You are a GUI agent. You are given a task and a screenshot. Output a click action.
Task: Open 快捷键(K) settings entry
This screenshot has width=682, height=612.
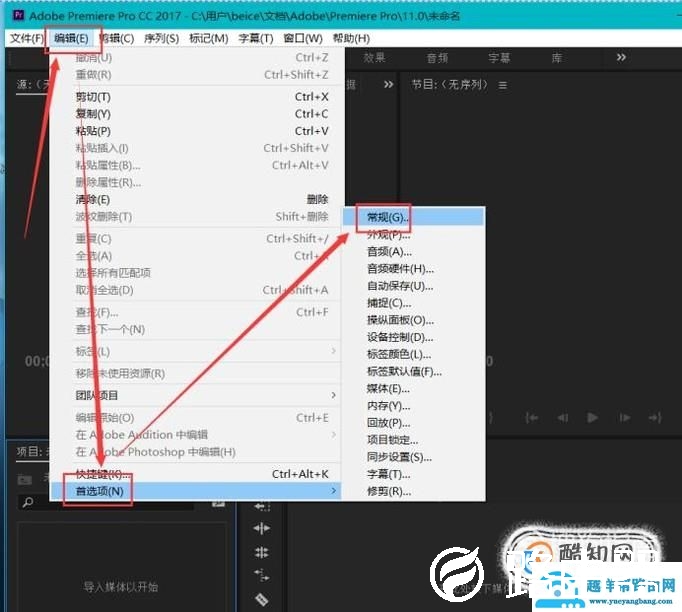[197, 474]
